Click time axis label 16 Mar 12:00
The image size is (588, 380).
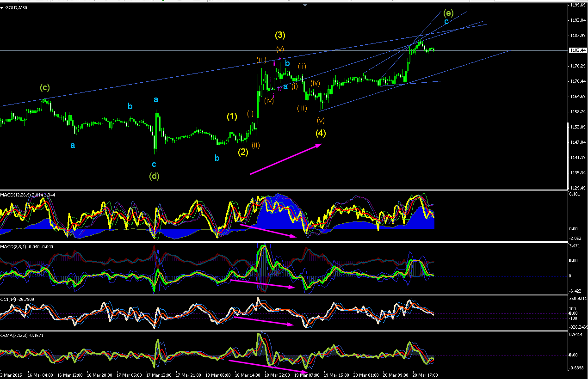(x=70, y=375)
